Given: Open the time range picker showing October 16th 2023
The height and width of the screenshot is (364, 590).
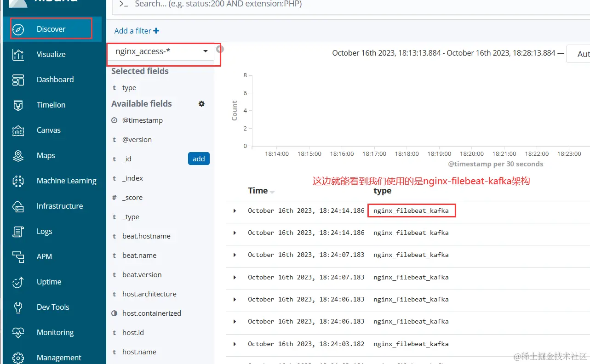Looking at the screenshot, I should (x=444, y=53).
